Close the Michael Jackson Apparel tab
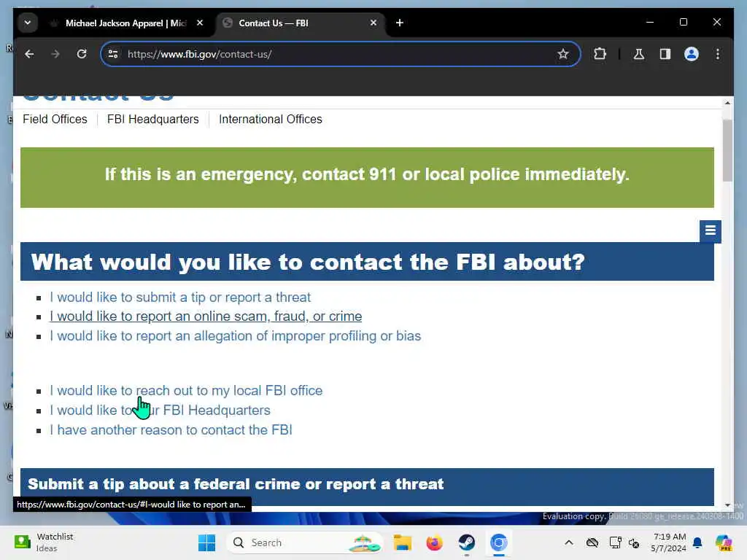Viewport: 747px width, 560px height. [200, 23]
